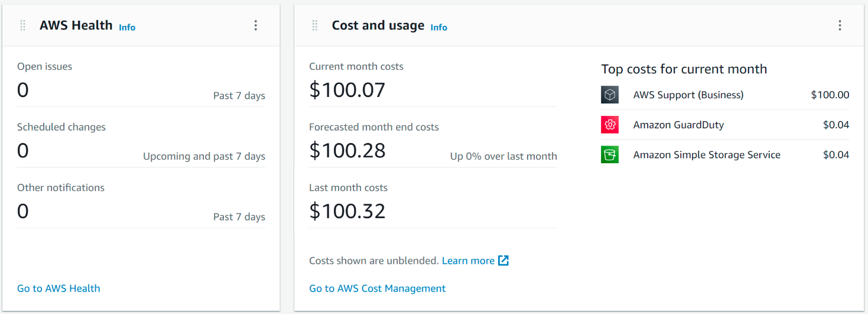The height and width of the screenshot is (314, 868).
Task: Click the $100.00 AWS Support cost value
Action: (x=830, y=95)
